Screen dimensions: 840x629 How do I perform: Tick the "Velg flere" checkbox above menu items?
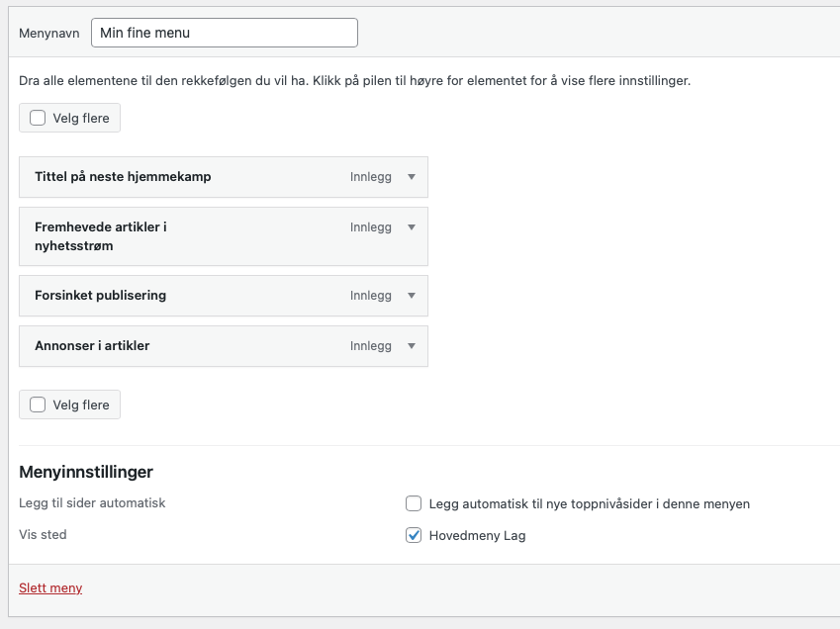pos(38,119)
